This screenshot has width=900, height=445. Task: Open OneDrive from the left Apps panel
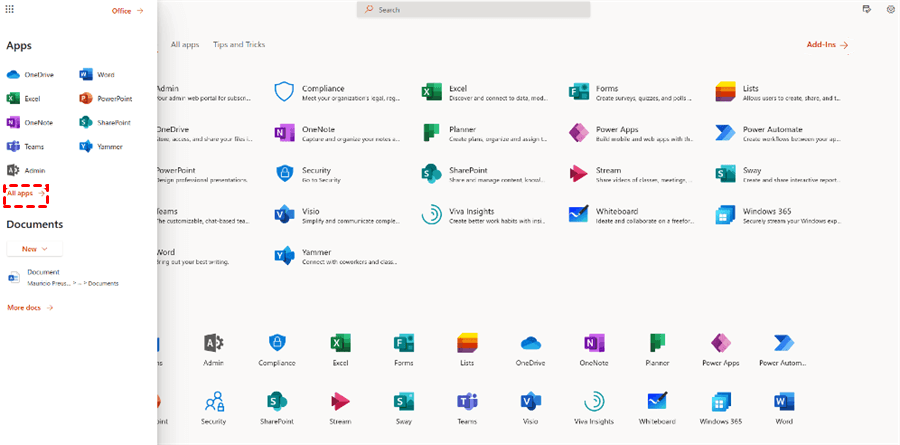pos(30,75)
